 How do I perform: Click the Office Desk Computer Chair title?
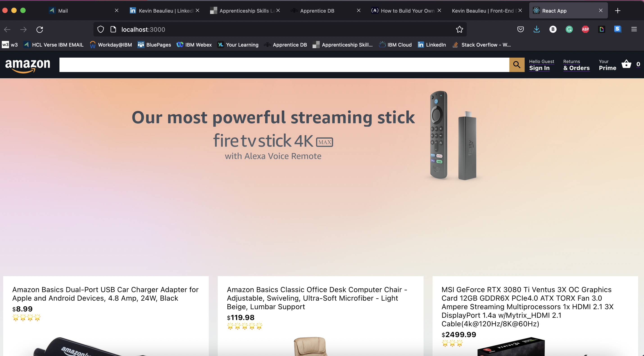tap(317, 298)
